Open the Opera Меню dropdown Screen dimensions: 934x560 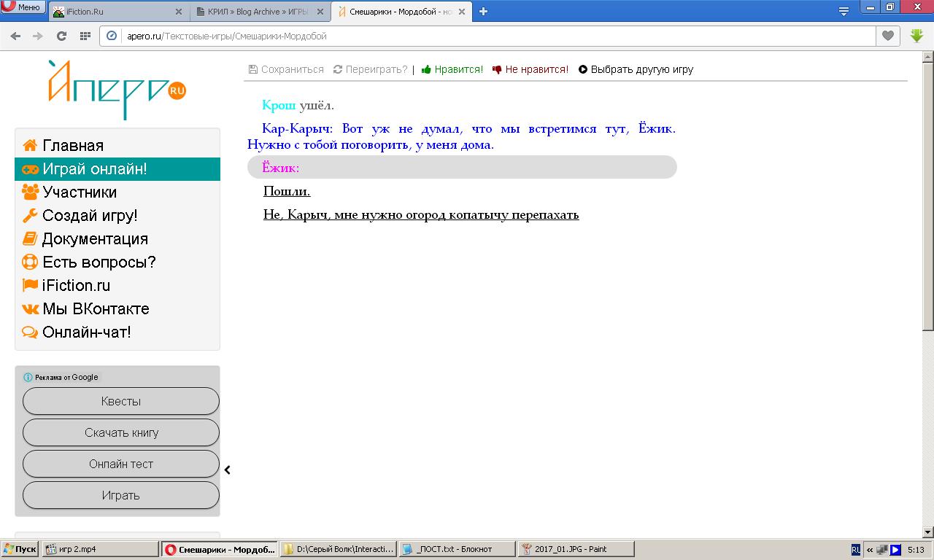(22, 7)
